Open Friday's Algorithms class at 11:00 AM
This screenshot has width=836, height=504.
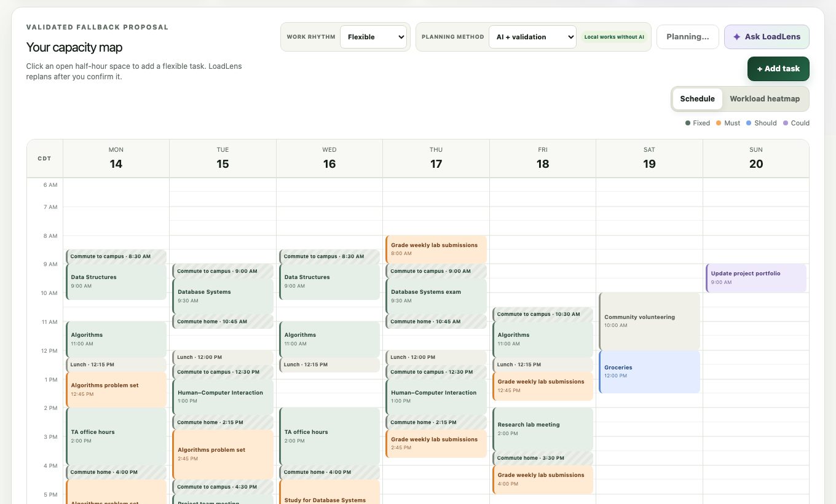(x=543, y=339)
